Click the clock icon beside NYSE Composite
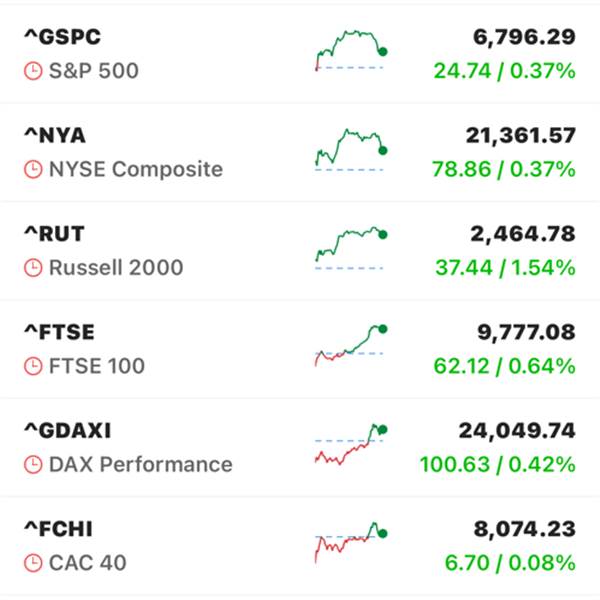Image resolution: width=600 pixels, height=600 pixels. coord(33,169)
